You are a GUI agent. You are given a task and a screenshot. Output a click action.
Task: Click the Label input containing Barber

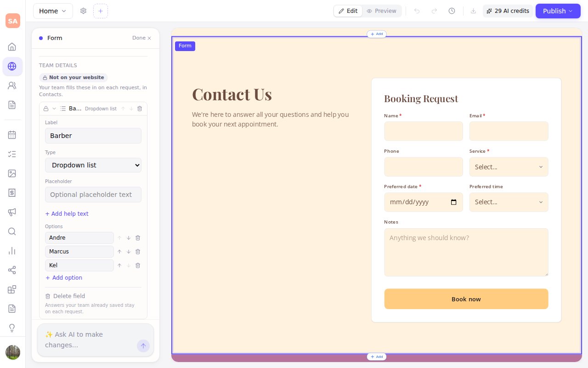[x=93, y=136]
